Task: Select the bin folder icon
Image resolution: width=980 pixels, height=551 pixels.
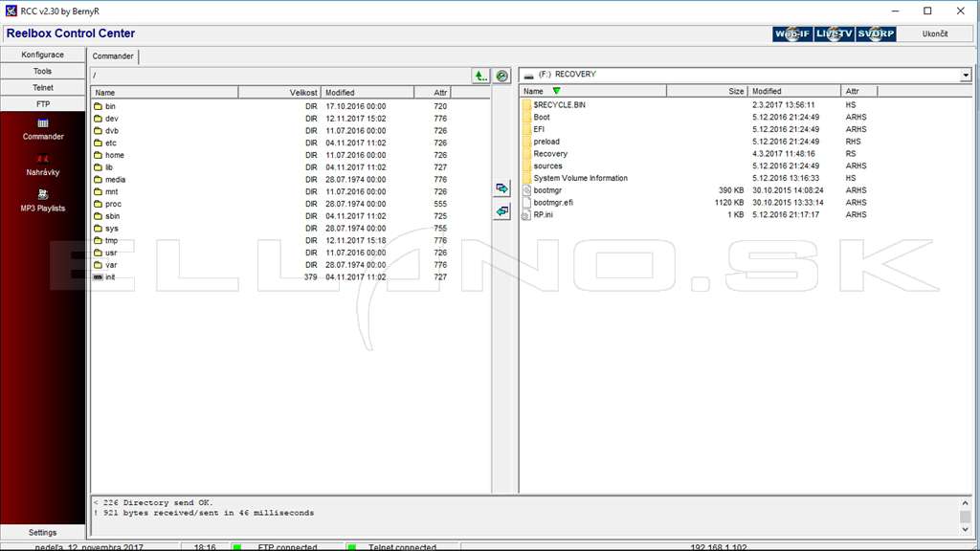Action: (99, 106)
